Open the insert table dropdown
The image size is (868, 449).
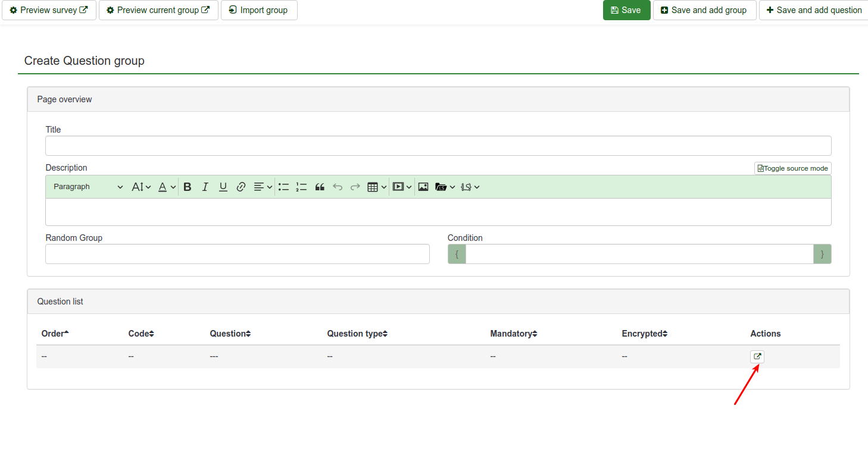pos(377,187)
